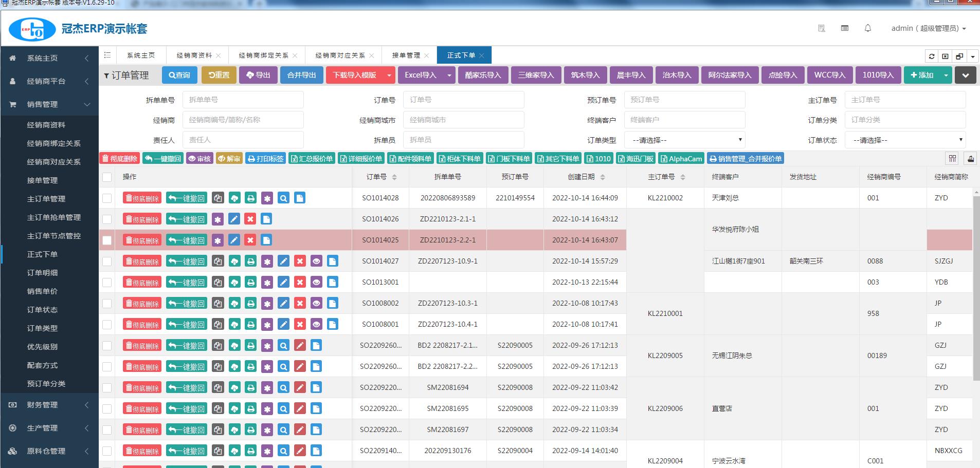This screenshot has width=980, height=468.
Task: Open the column settings grid icon
Action: point(953,158)
